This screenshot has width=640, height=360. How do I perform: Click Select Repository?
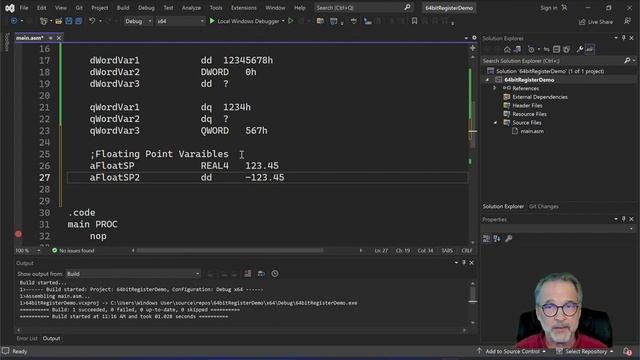tap(585, 351)
